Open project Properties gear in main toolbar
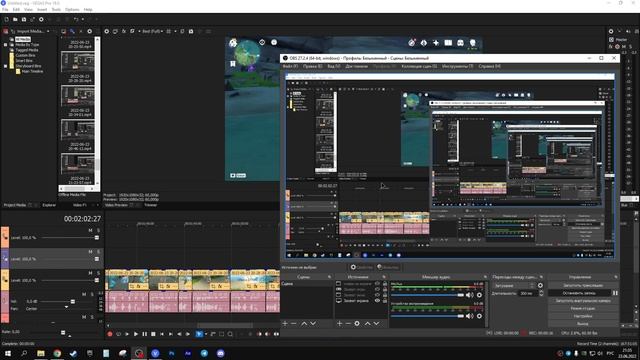This screenshot has width=640, height=360. pos(41,19)
